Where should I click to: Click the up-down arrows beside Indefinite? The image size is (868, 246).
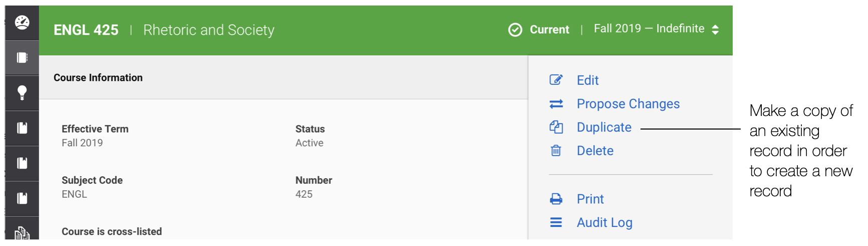pyautogui.click(x=715, y=30)
